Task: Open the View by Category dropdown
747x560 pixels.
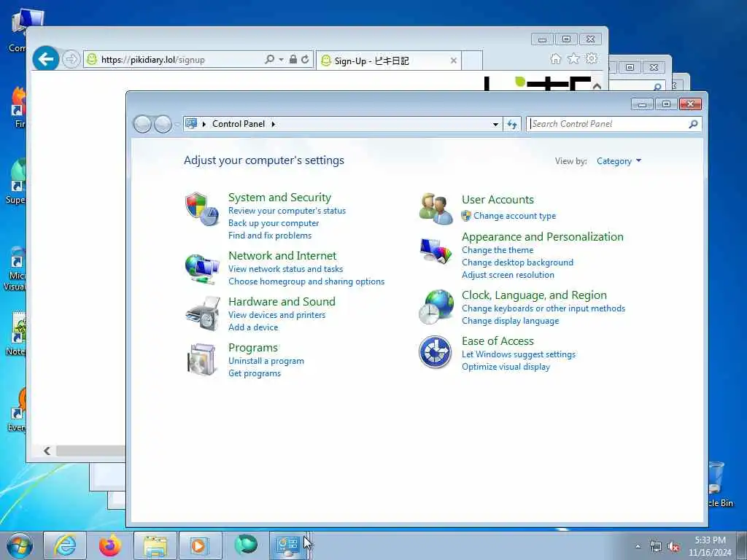Action: pos(619,161)
